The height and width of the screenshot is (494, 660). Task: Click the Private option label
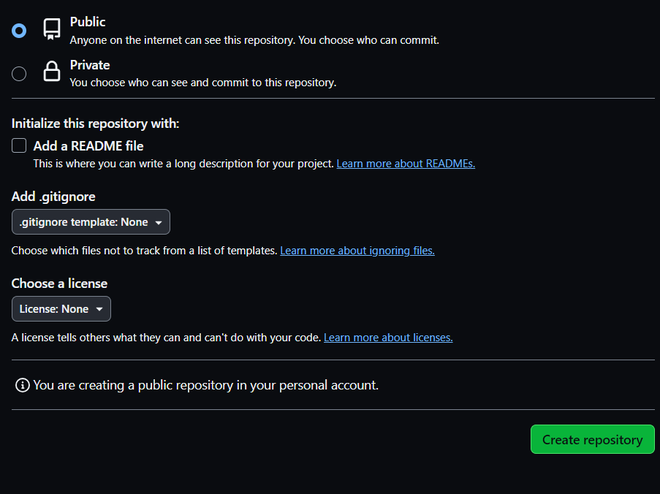tap(90, 65)
